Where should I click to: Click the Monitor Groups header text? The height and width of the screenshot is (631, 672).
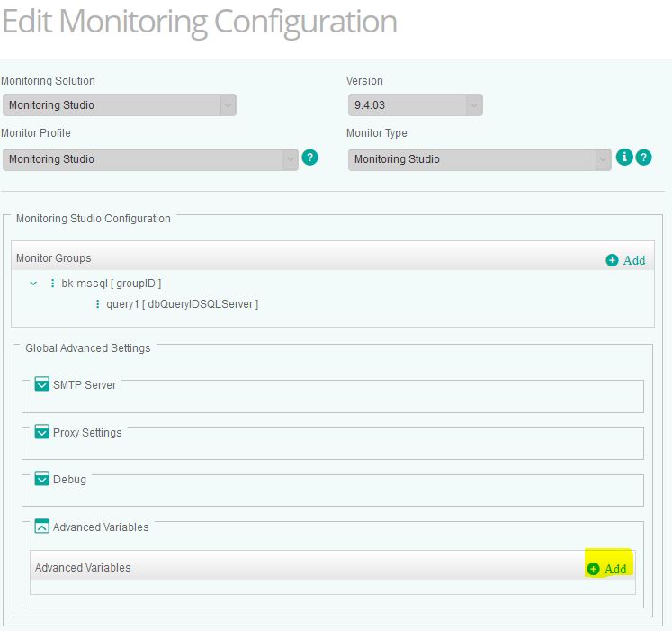pos(54,257)
